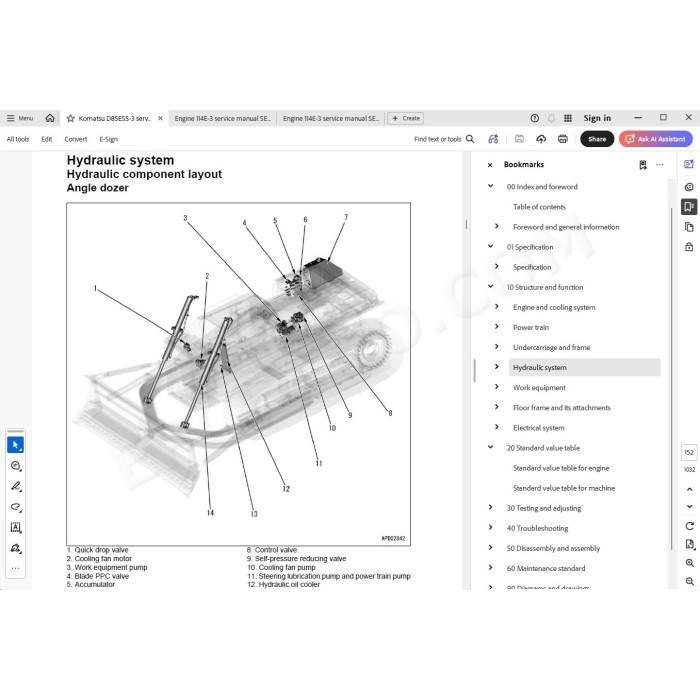Screen dimensions: 700x700
Task: Collapse the 20 Standard value table bookmark
Action: coord(490,447)
